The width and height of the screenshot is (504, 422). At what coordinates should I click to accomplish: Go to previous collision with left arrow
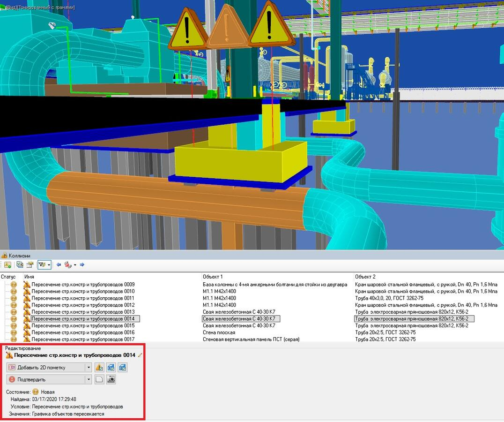(x=59, y=264)
